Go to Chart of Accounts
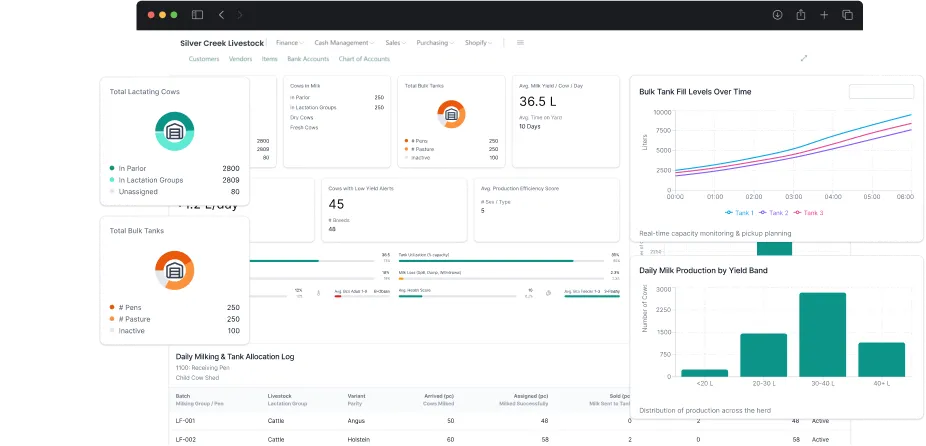The width and height of the screenshot is (926, 446). 364,59
